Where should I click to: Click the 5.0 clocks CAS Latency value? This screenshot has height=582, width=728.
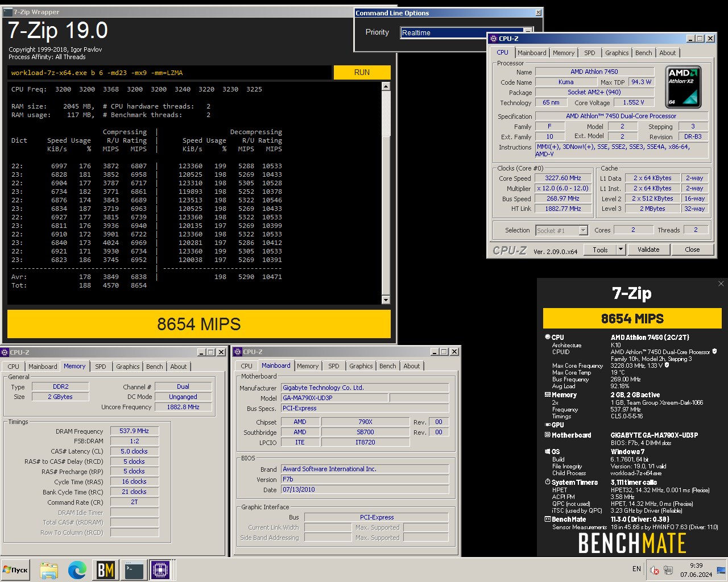pyautogui.click(x=134, y=451)
